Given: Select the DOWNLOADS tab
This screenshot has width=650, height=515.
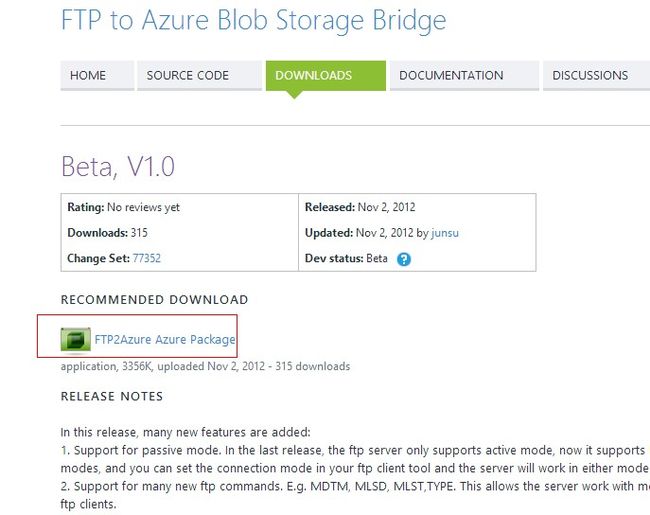Looking at the screenshot, I should 326,75.
